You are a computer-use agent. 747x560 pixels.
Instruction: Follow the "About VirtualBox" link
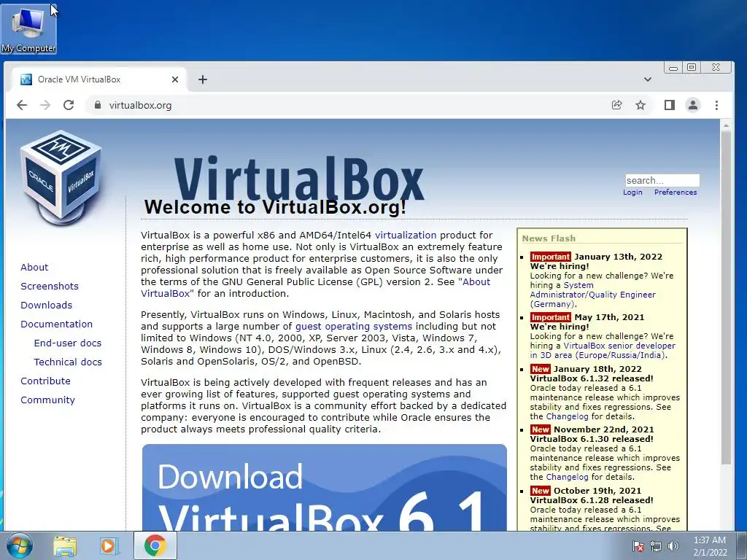(x=476, y=282)
